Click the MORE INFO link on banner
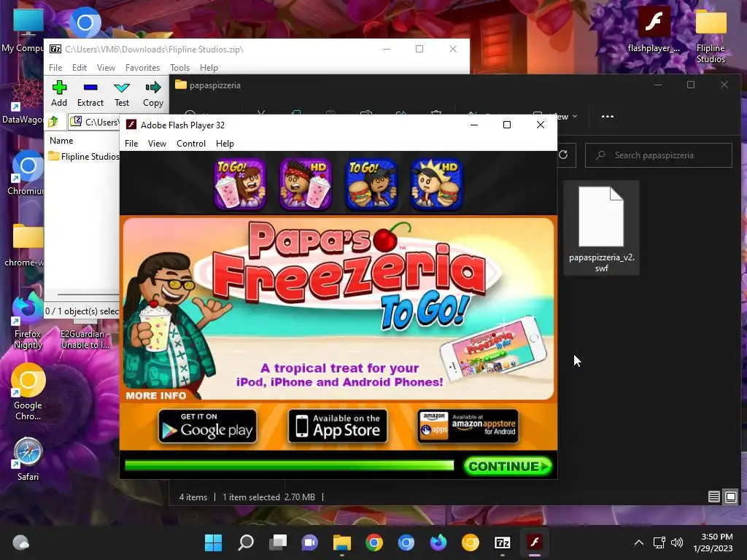The image size is (747, 560). [156, 395]
